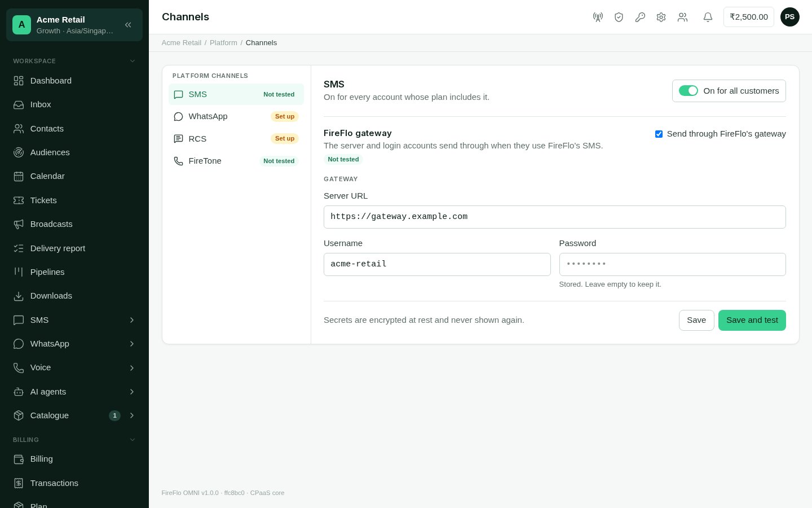
Task: Go to Acme Retail breadcrumb link
Action: tap(182, 43)
